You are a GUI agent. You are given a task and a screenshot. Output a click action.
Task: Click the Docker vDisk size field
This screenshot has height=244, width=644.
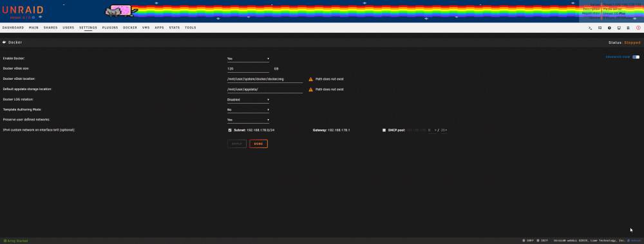[x=248, y=69]
